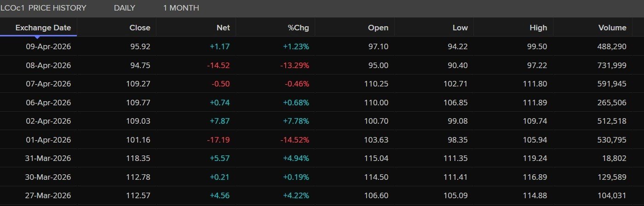Select the 09-Apr-2026 date row
Viewport: 644px width, 206px height.
point(48,46)
